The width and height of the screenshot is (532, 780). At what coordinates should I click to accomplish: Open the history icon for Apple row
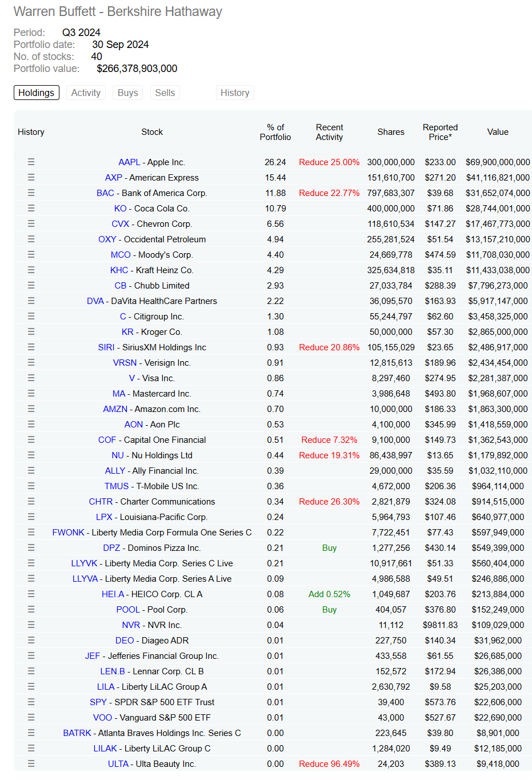[31, 162]
